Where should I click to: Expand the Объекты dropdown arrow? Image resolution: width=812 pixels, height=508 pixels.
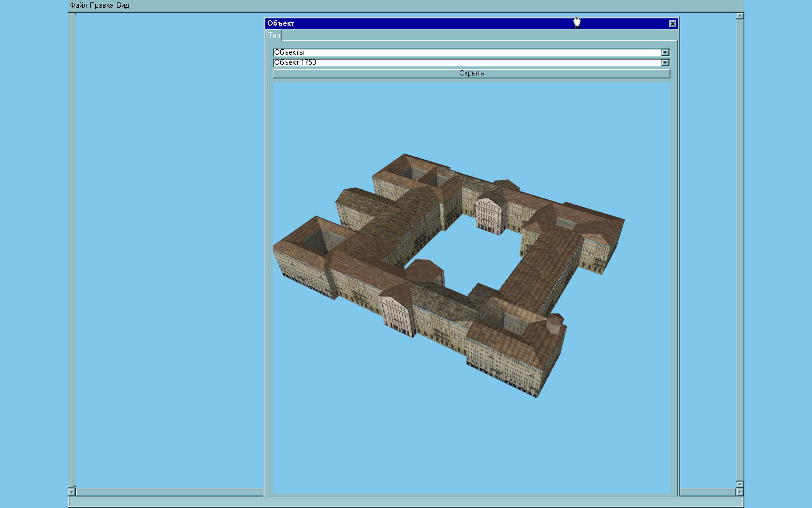pos(665,53)
